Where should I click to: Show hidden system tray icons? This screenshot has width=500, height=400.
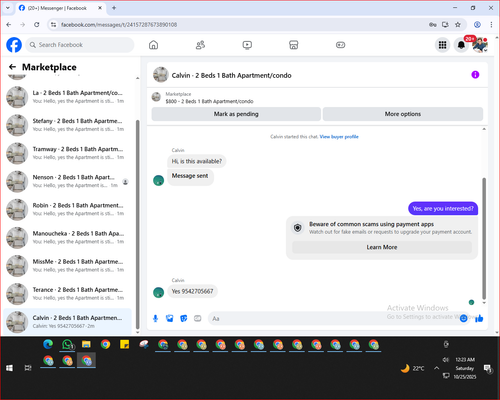tap(436, 368)
